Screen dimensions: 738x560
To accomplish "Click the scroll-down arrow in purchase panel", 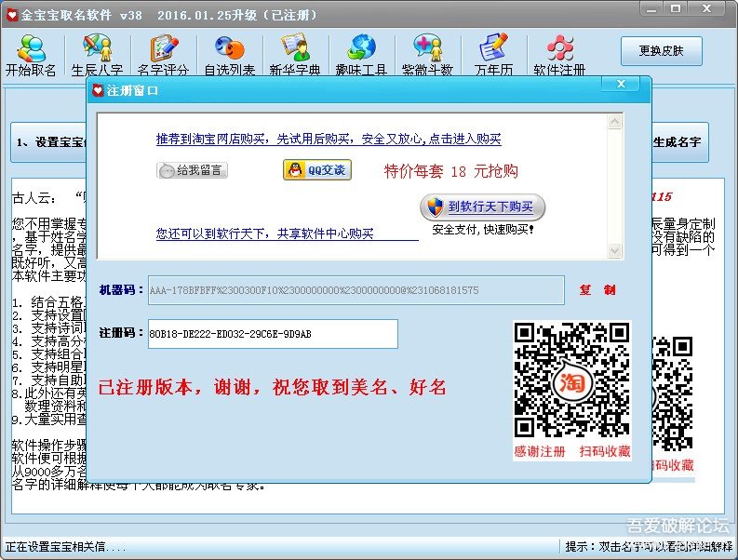I will [614, 250].
